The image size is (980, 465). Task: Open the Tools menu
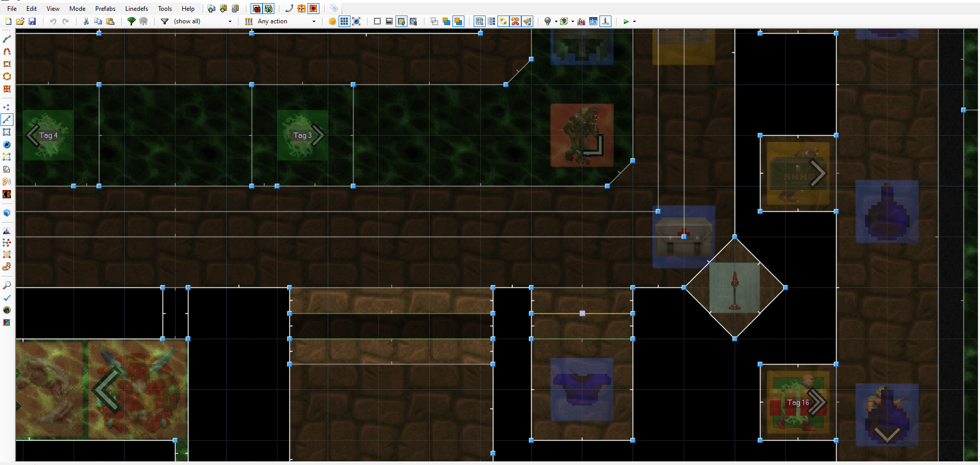click(x=165, y=8)
